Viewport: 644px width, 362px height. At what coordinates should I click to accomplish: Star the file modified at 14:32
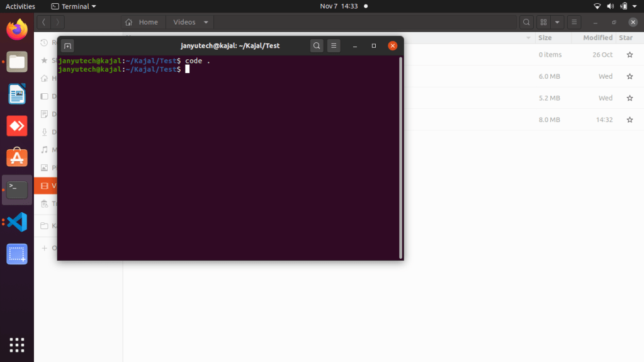[630, 120]
